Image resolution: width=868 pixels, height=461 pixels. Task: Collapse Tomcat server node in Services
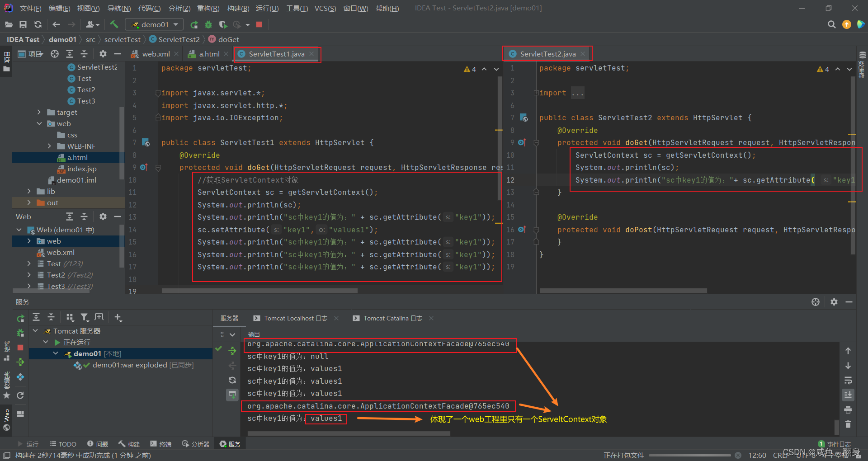coord(35,331)
